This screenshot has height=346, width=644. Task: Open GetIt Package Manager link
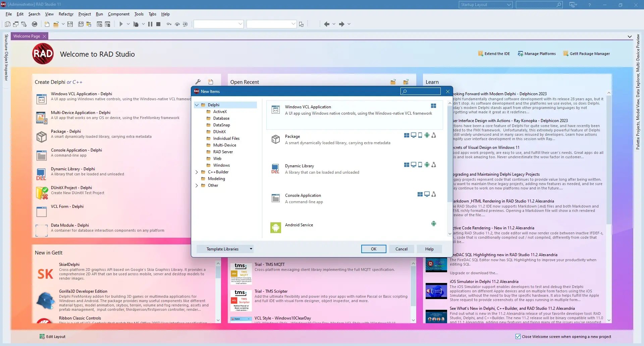(586, 54)
